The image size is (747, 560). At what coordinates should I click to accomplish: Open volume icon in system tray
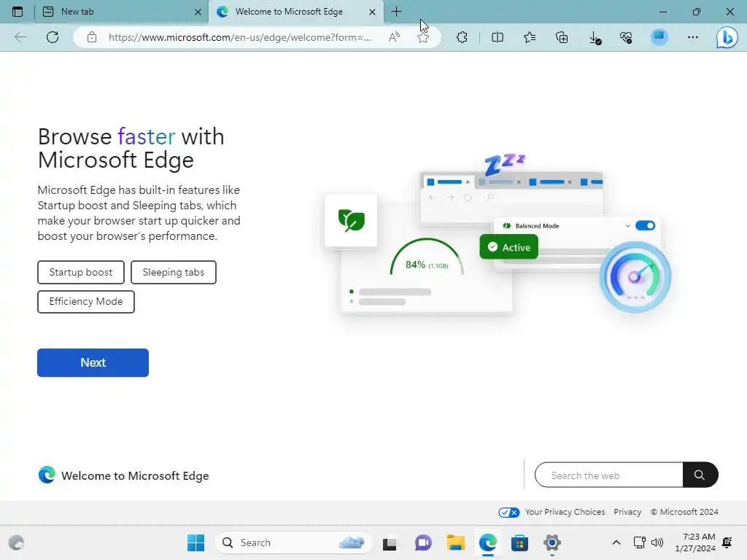tap(657, 542)
